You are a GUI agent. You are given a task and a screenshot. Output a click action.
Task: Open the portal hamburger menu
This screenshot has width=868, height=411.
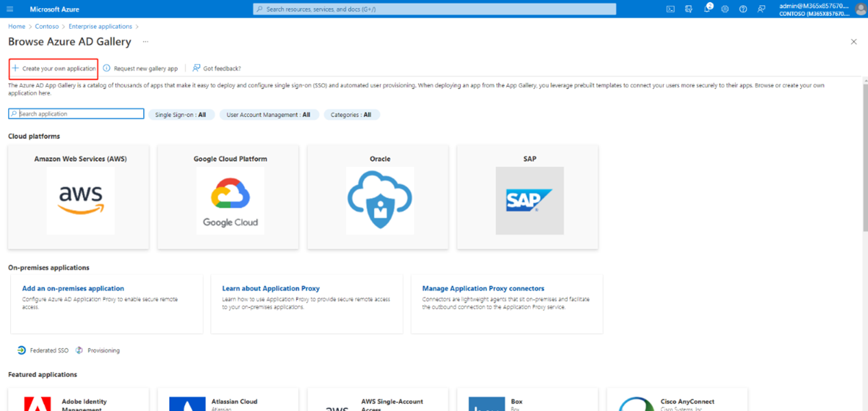[10, 9]
